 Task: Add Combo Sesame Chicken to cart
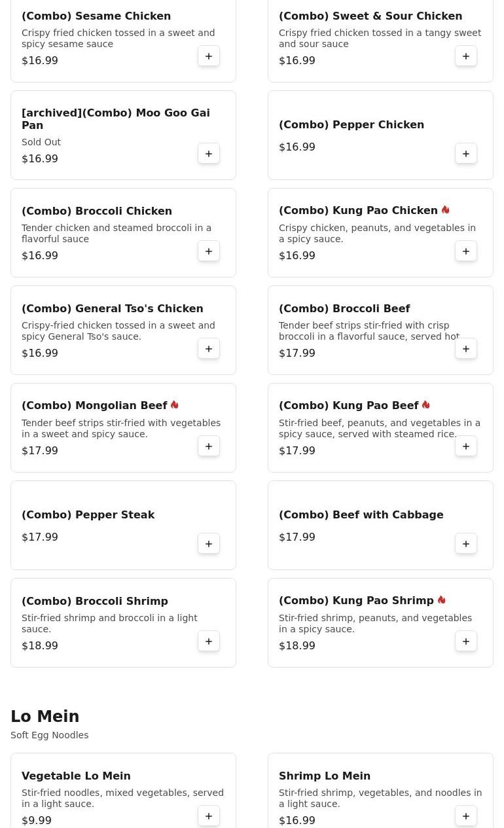point(209,56)
